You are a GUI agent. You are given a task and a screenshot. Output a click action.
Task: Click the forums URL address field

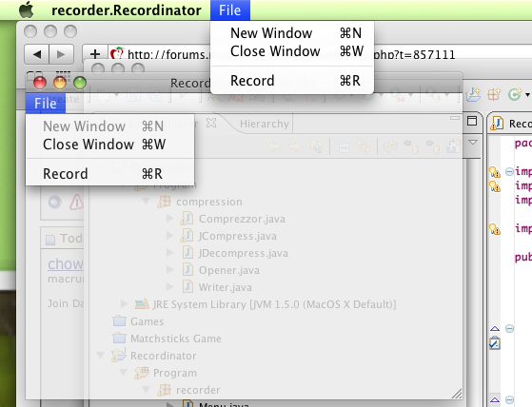[x=319, y=54]
